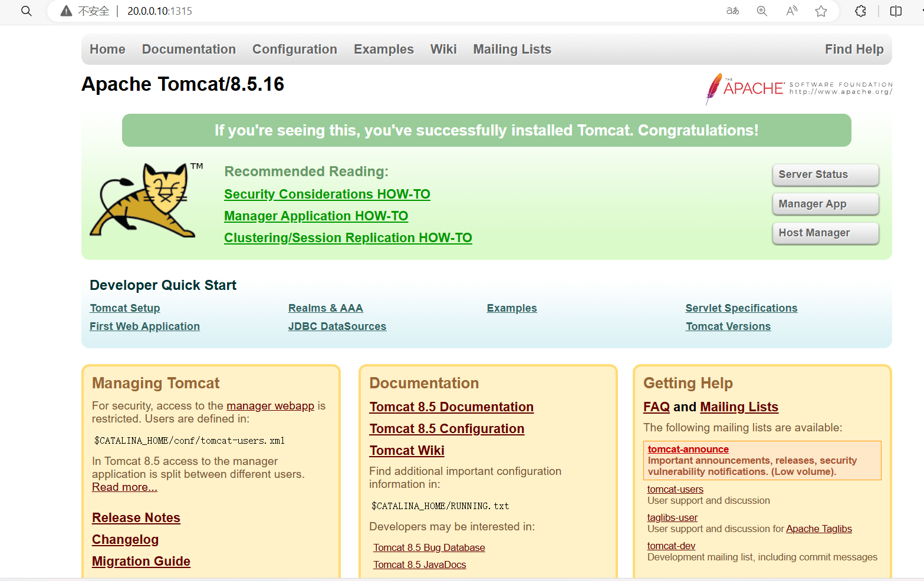
Task: Click the search magnifier icon in the browser bar
Action: (26, 11)
